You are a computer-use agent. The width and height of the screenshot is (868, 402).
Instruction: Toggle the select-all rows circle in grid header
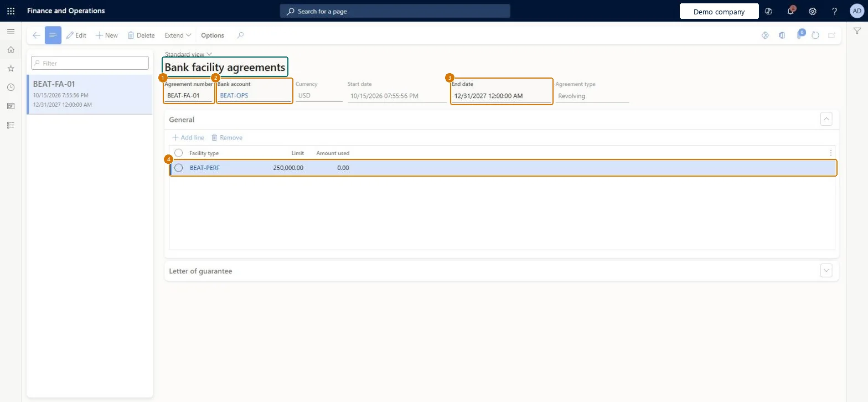pos(179,153)
